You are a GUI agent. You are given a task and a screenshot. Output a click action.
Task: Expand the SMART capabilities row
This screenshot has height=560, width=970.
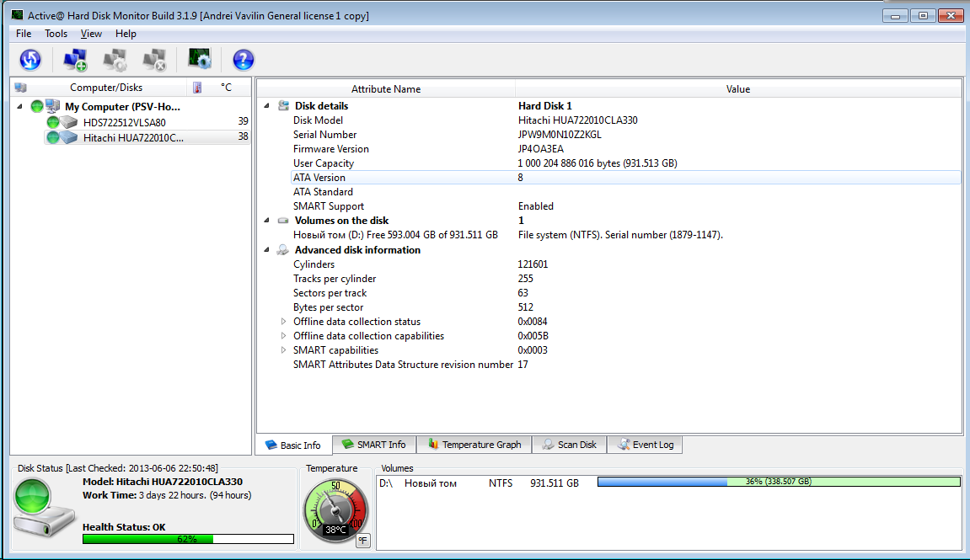coord(283,350)
